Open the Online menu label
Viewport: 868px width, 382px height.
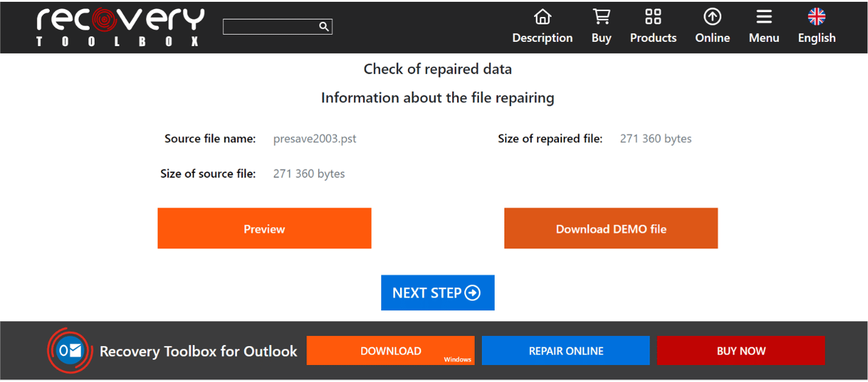pos(712,38)
